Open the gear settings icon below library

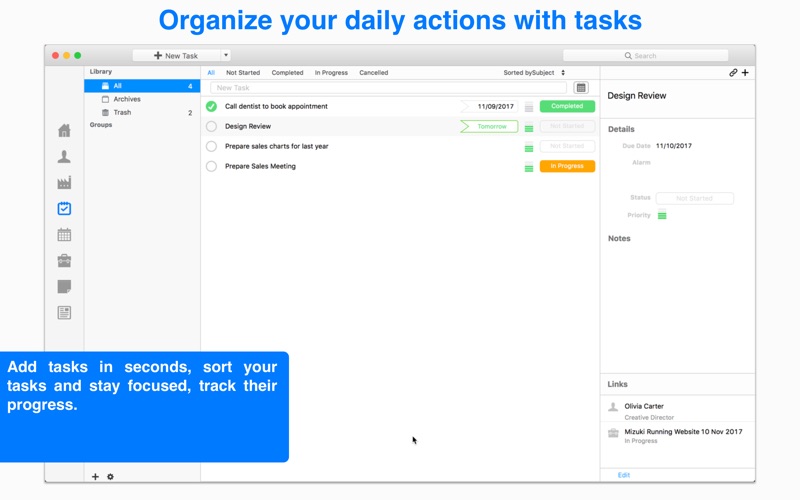coord(110,477)
